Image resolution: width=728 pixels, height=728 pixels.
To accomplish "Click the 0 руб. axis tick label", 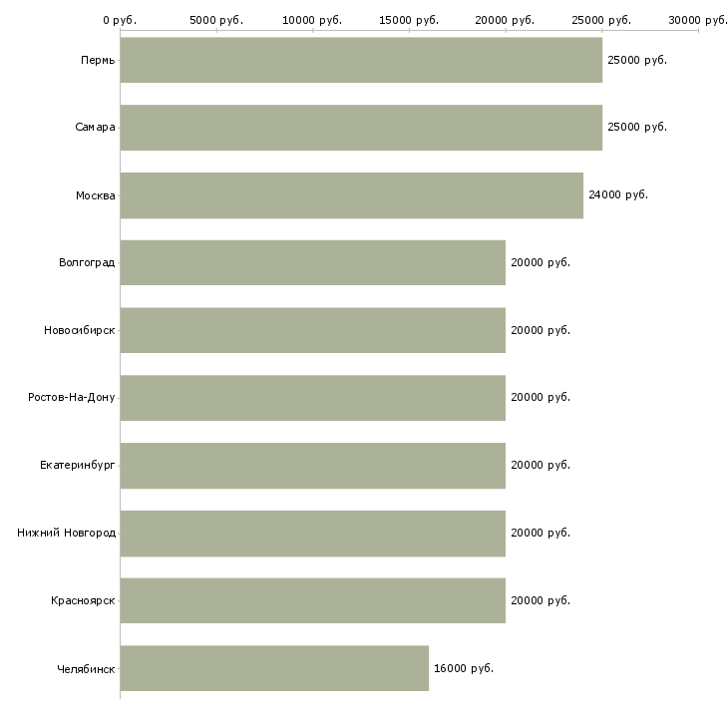I will 120,20.
